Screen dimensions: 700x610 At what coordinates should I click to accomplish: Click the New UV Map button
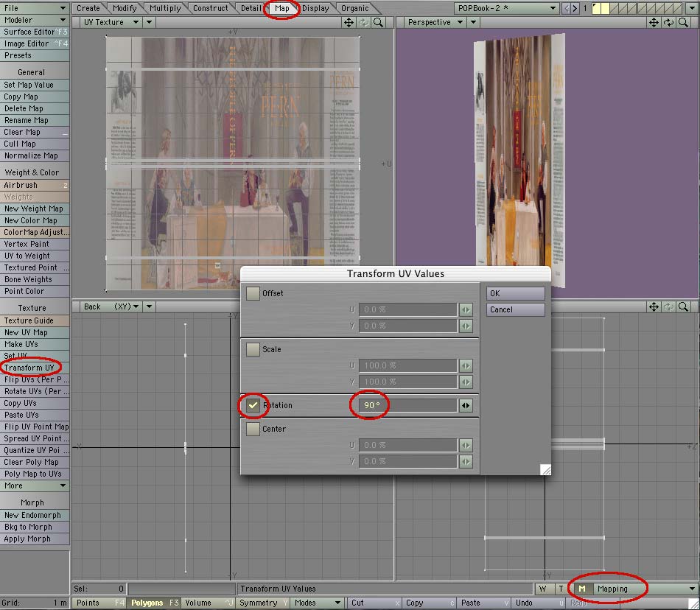35,332
